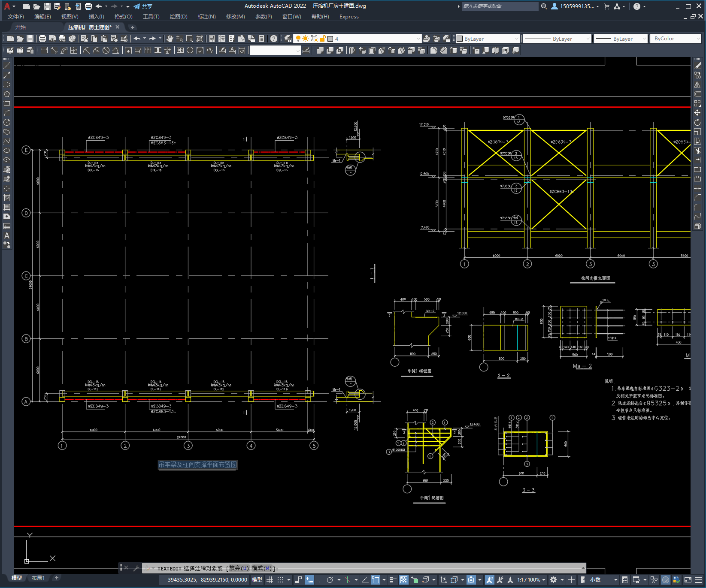Open the status bar customization hamburger menu
Image resolution: width=706 pixels, height=588 pixels.
pos(698,580)
